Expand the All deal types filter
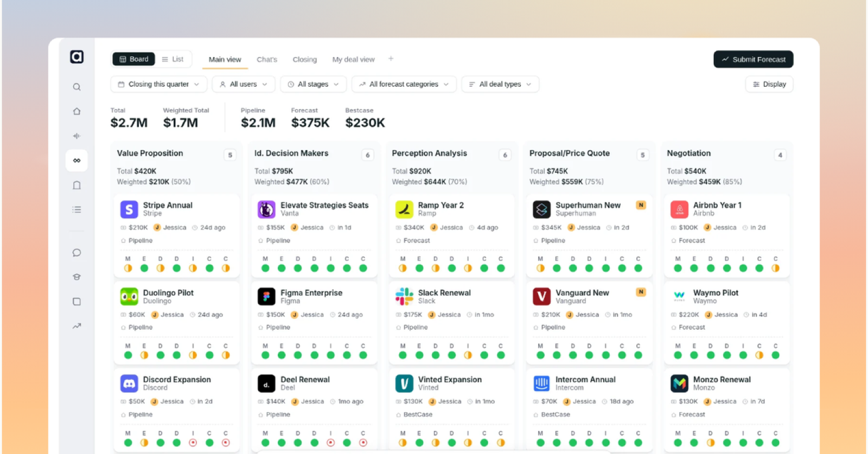 click(x=500, y=84)
